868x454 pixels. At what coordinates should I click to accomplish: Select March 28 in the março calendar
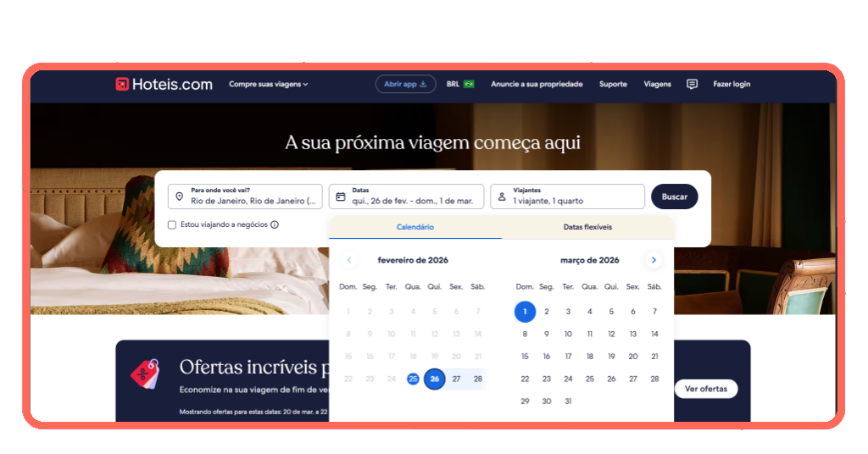[654, 379]
